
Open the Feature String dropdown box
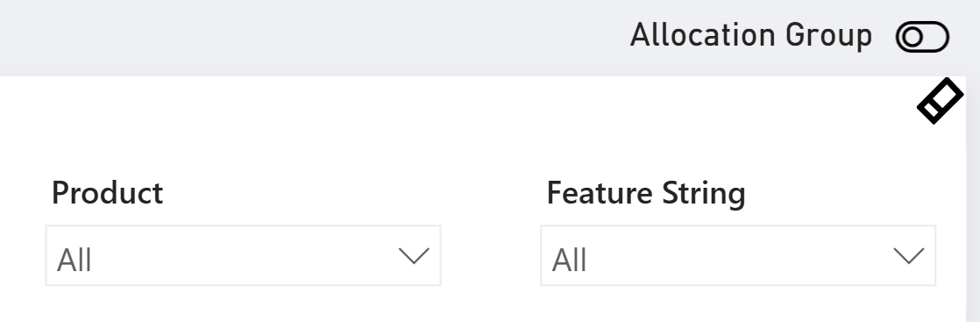coord(738,255)
